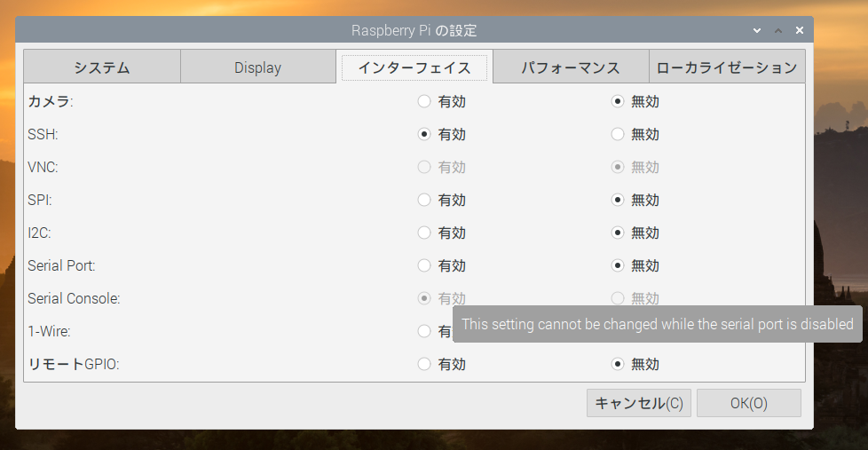
Task: Select 無効 for the I2C row
Action: [x=618, y=233]
